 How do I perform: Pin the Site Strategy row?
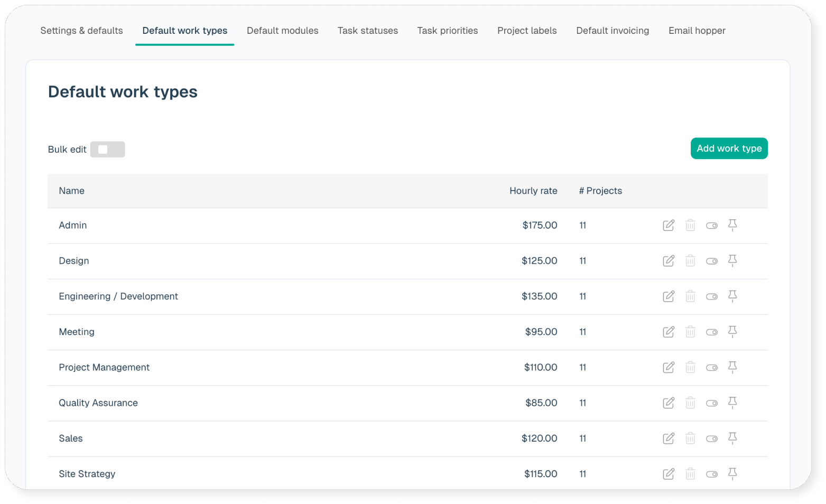click(x=732, y=474)
